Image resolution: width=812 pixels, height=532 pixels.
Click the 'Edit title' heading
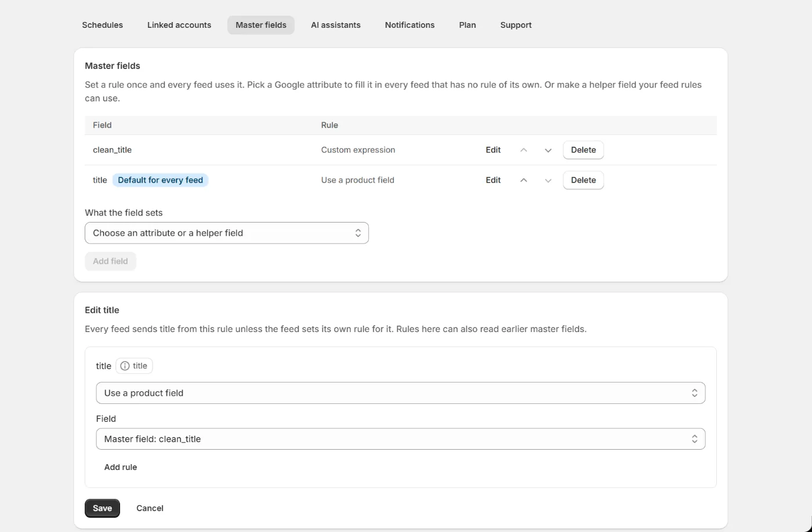(102, 310)
